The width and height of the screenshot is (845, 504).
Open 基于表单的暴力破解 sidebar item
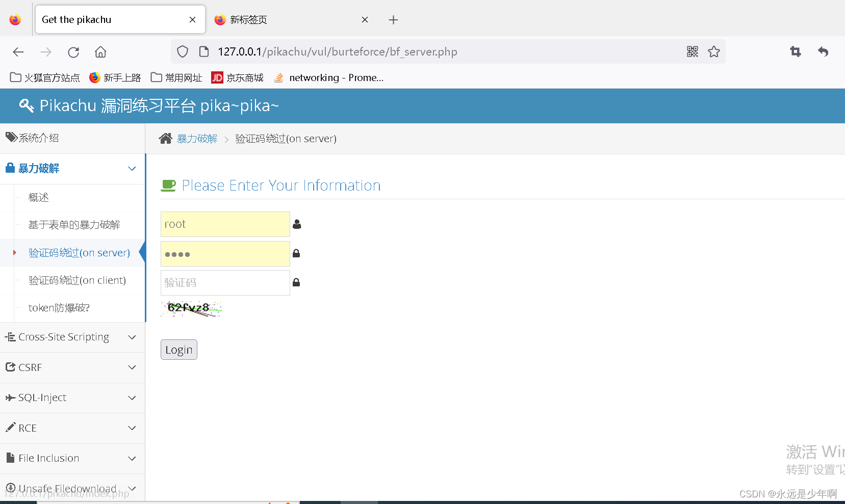pyautogui.click(x=74, y=225)
